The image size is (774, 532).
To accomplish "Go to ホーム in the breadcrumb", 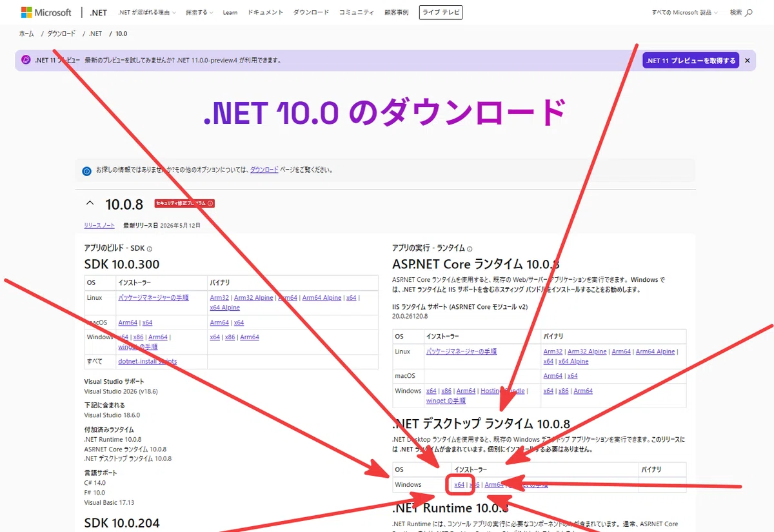I will pyautogui.click(x=26, y=34).
